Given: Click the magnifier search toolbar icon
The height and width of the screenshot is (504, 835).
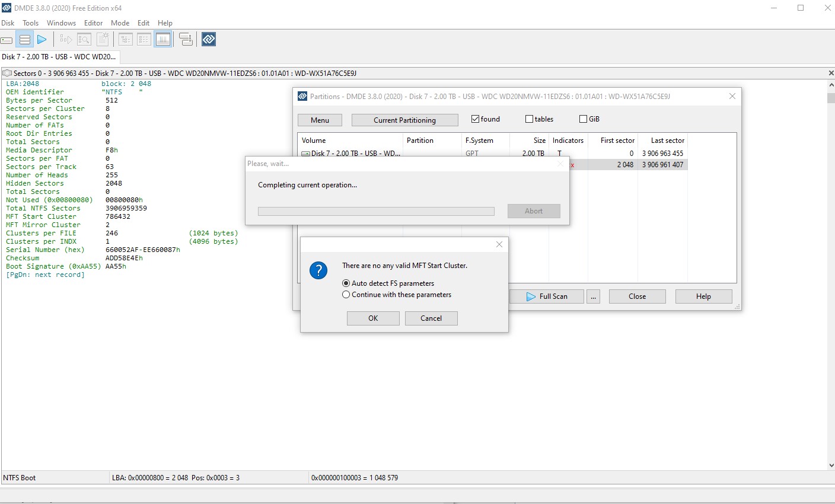Looking at the screenshot, I should click(84, 40).
